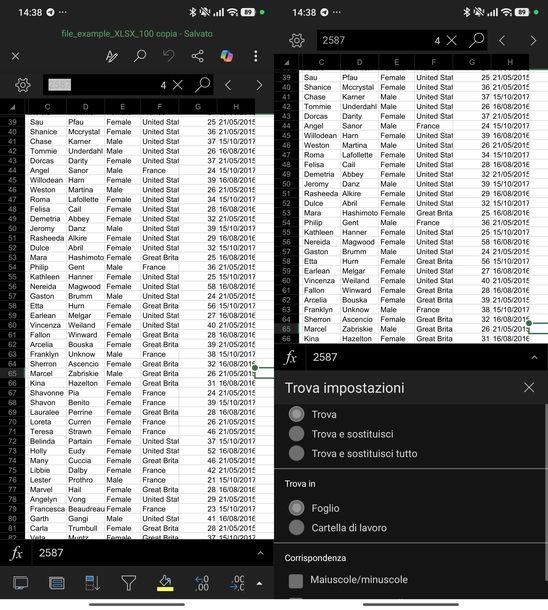Tap the gear settings icon in right screen
This screenshot has height=610, width=548.
tap(297, 40)
